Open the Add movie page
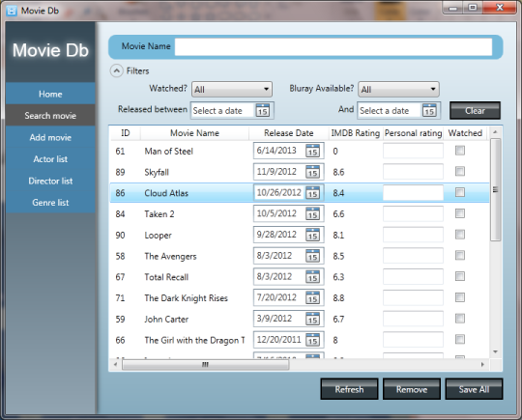This screenshot has width=522, height=420. click(50, 137)
